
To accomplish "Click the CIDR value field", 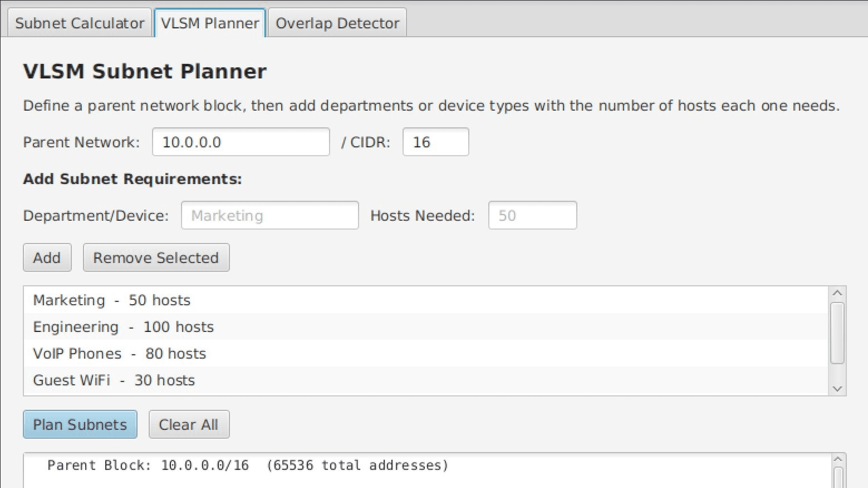I will (435, 142).
